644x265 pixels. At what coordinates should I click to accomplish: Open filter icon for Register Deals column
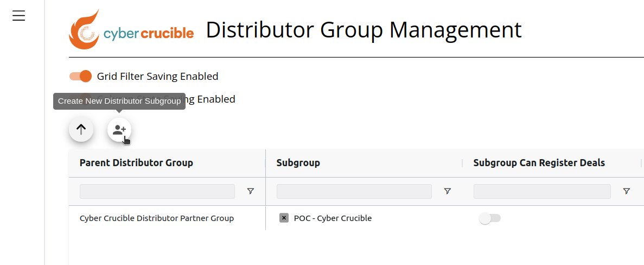tap(626, 191)
